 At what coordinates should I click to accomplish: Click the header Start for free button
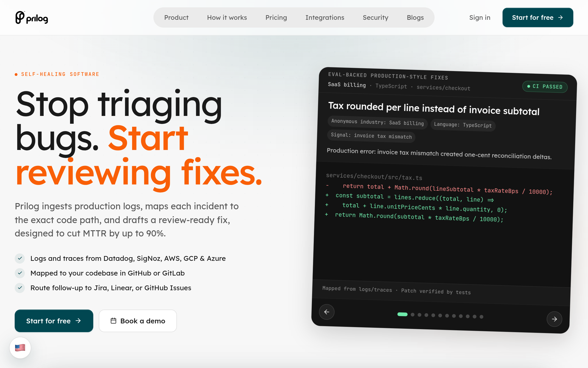click(x=538, y=17)
